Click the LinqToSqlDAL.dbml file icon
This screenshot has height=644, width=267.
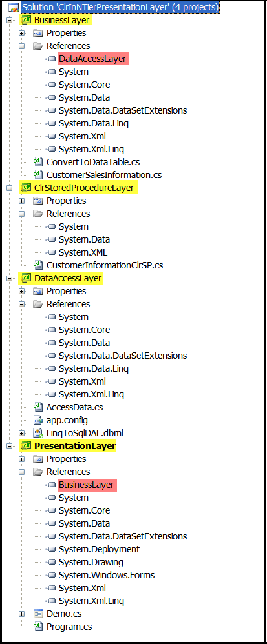coord(38,433)
